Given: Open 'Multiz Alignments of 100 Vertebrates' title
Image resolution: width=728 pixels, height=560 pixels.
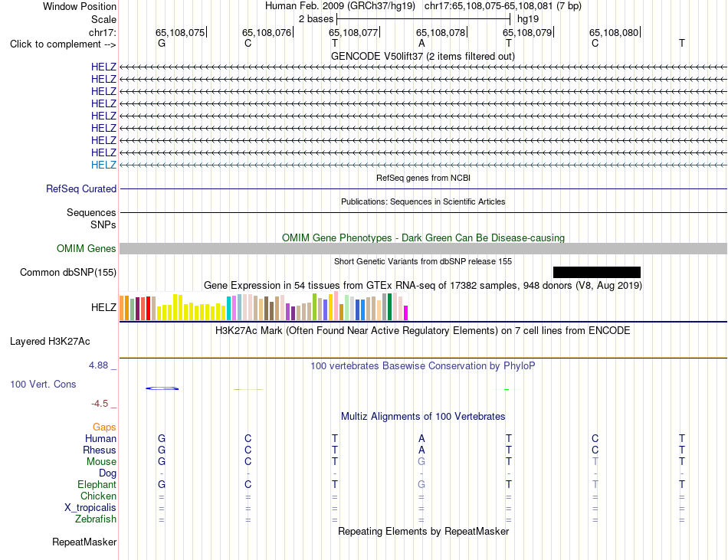Looking at the screenshot, I should coord(423,416).
